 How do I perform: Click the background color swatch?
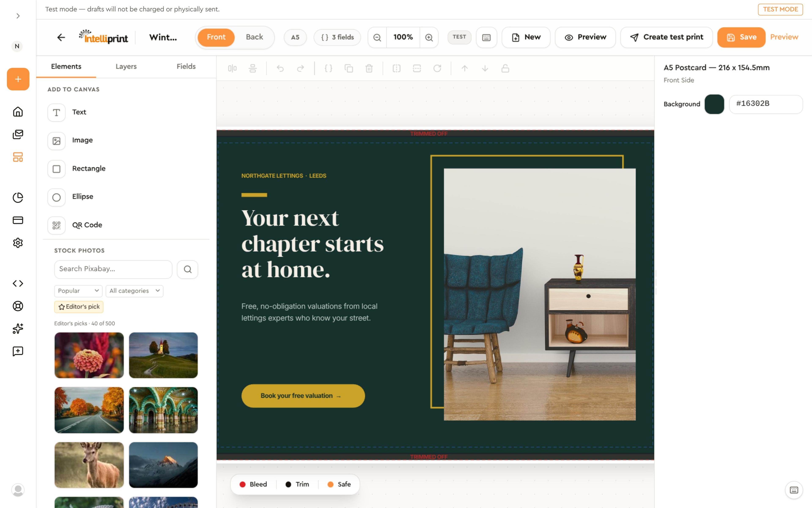(x=714, y=104)
